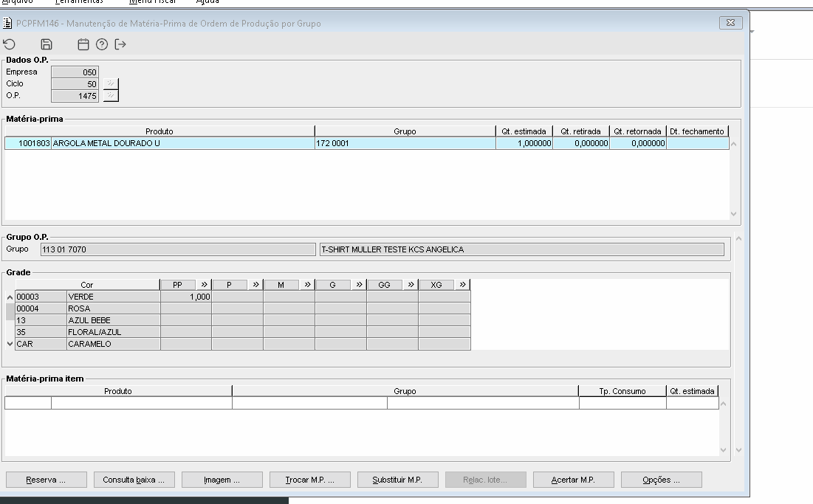Image resolution: width=813 pixels, height=504 pixels.
Task: Select color row ROSA
Action: (x=243, y=308)
